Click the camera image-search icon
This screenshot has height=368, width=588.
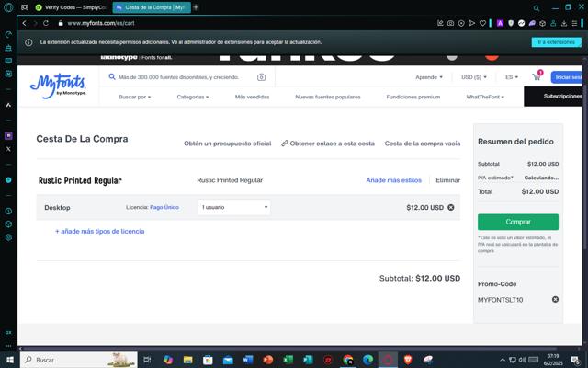[261, 77]
